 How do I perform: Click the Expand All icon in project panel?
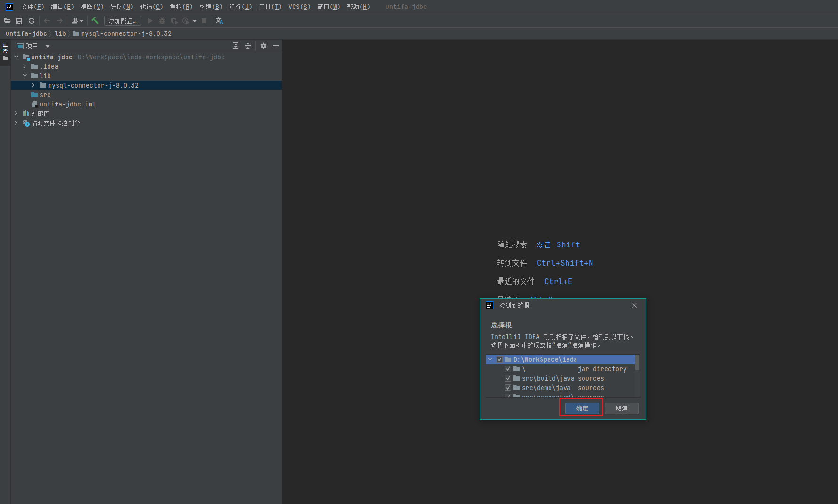pos(236,46)
